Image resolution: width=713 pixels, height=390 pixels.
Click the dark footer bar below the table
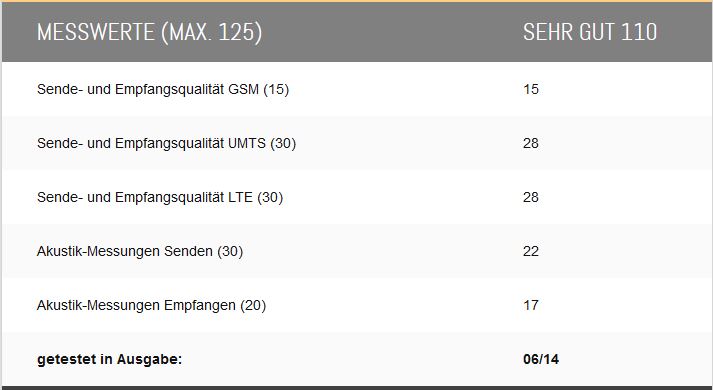coord(356,388)
